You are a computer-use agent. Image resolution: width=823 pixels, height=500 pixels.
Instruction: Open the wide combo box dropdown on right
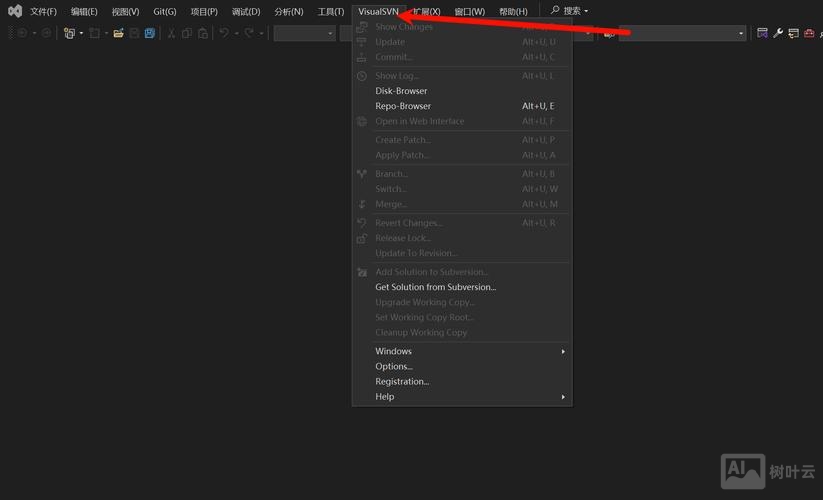tap(740, 33)
